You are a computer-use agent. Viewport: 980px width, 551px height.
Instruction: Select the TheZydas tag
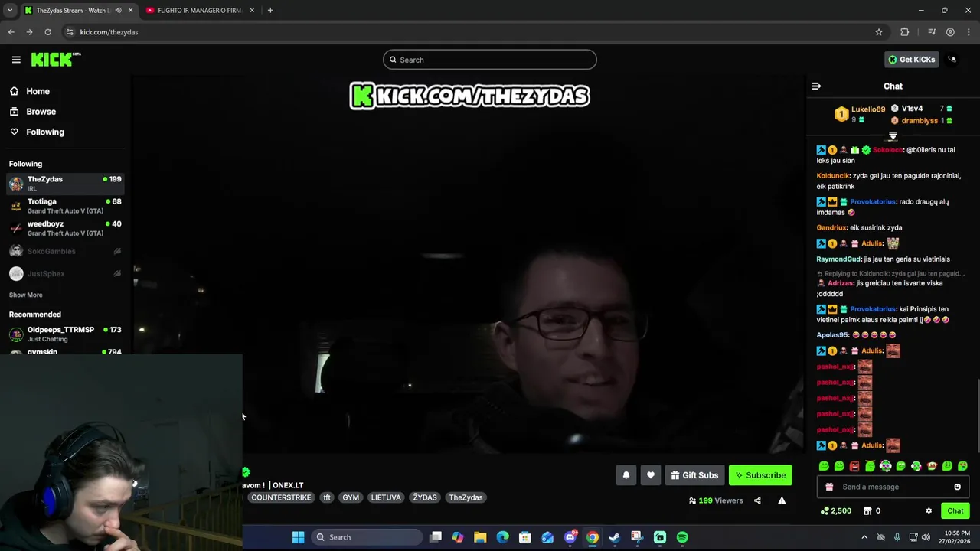click(x=465, y=497)
